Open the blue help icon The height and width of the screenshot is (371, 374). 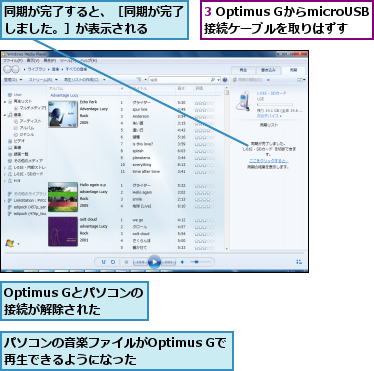pos(225,80)
